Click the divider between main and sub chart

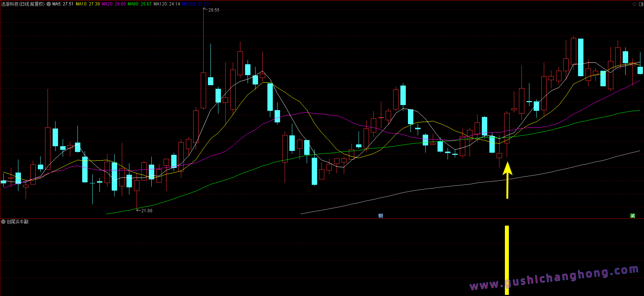(322, 218)
